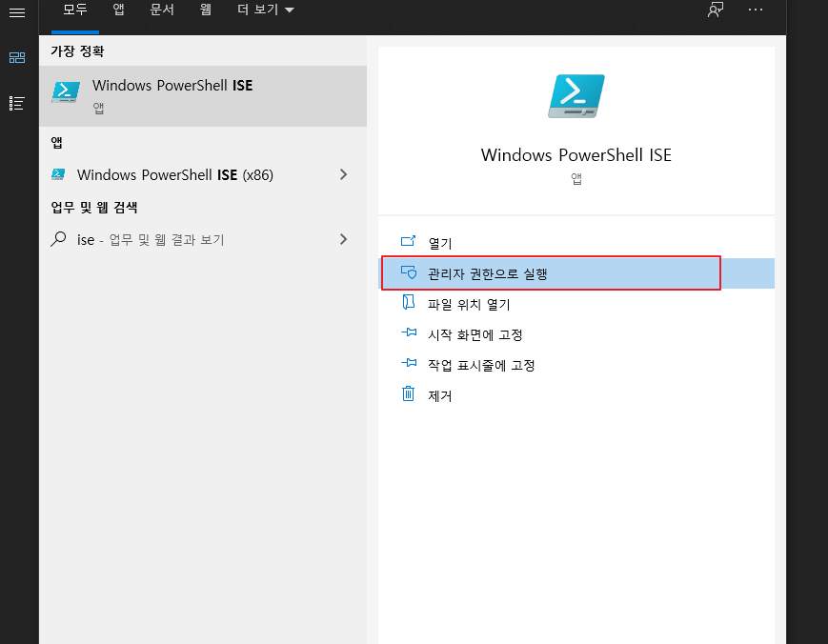Viewport: 828px width, 644px height.
Task: Open the feedback person icon
Action: coord(716,10)
